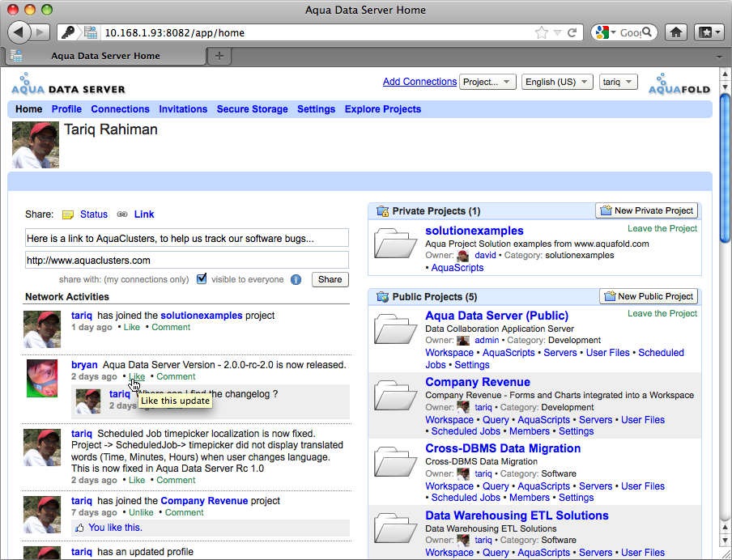This screenshot has height=560, width=732.
Task: Bookmark page with the star icon
Action: [x=542, y=32]
